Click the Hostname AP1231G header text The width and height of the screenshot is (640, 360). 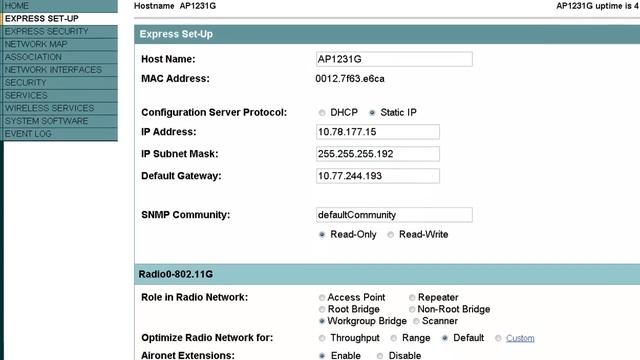[x=175, y=6]
